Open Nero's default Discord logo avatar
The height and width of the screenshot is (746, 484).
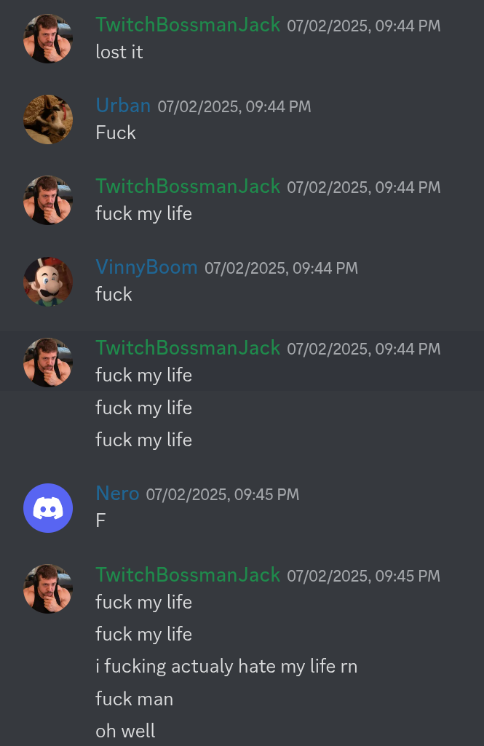[x=48, y=508]
